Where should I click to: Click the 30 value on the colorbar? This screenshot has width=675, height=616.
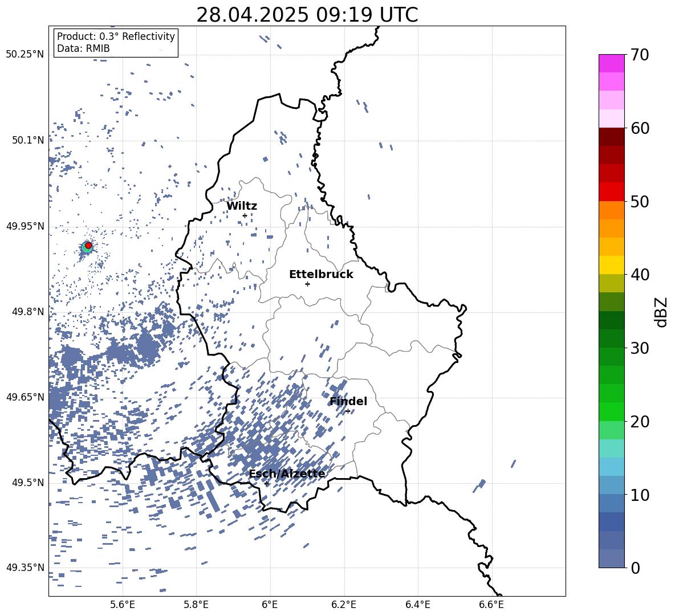coord(640,348)
